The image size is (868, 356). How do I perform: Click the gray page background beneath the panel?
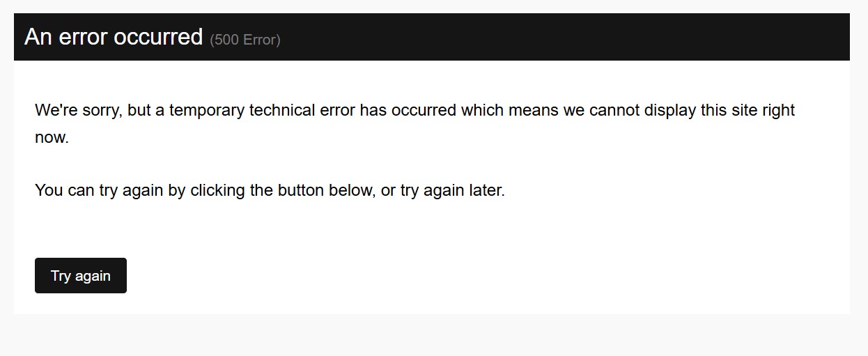pos(434,336)
